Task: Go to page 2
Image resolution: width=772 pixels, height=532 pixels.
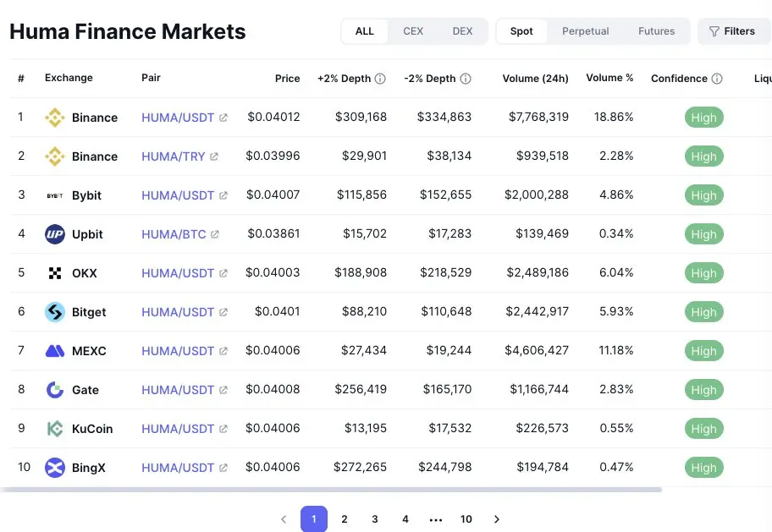Action: tap(345, 519)
